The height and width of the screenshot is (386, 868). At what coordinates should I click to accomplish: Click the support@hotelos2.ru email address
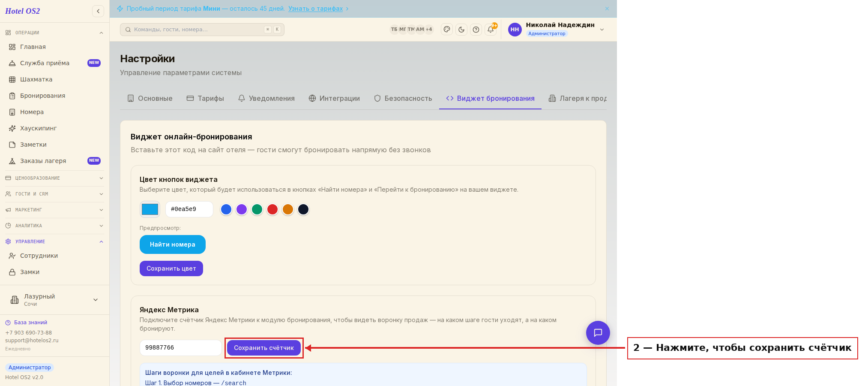[32, 341]
